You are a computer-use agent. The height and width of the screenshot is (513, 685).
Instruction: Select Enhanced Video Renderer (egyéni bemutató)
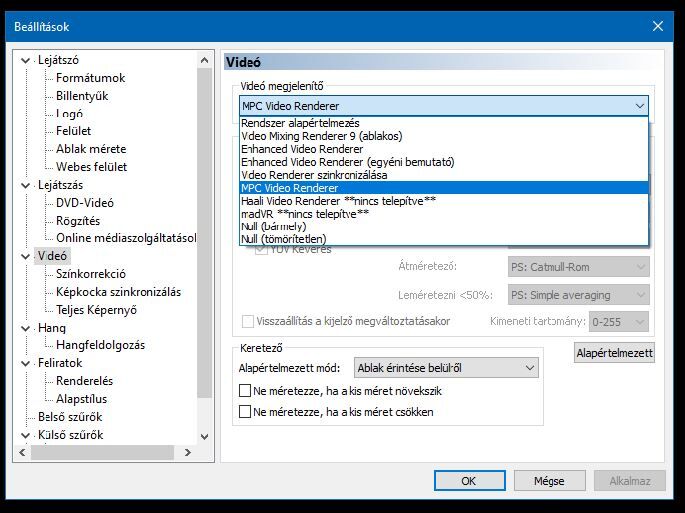coord(444,162)
